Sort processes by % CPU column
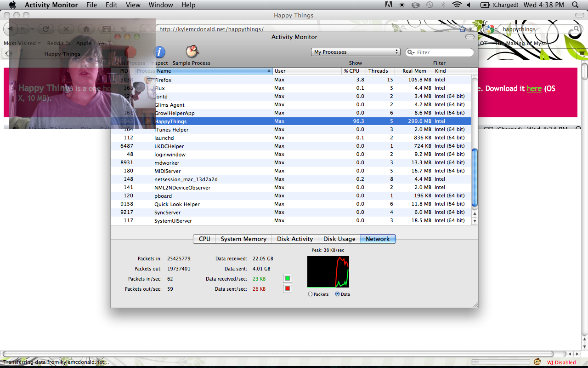This screenshot has height=368, width=588. click(353, 71)
